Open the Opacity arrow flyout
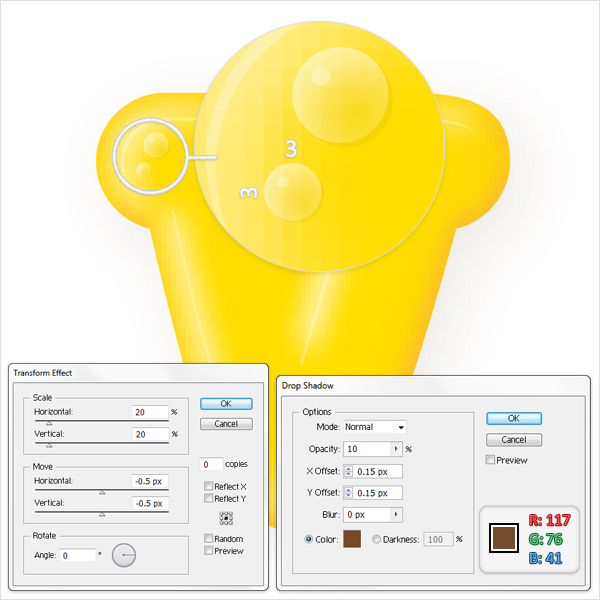Screen dimensions: 600x600 click(396, 448)
